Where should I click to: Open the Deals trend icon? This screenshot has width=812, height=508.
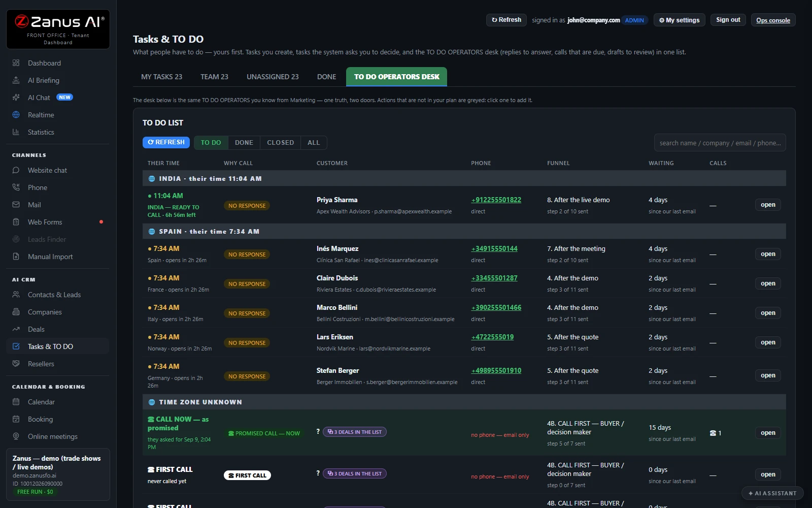tap(16, 329)
